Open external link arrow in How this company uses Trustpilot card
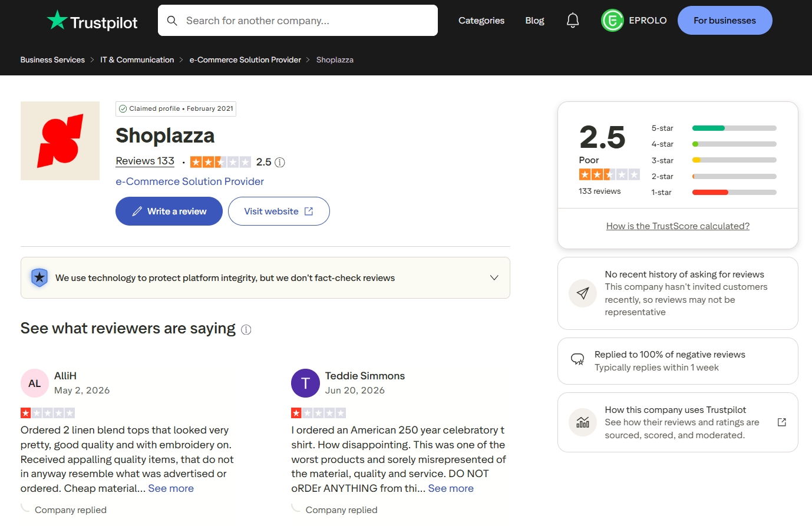This screenshot has width=812, height=526. 782,422
